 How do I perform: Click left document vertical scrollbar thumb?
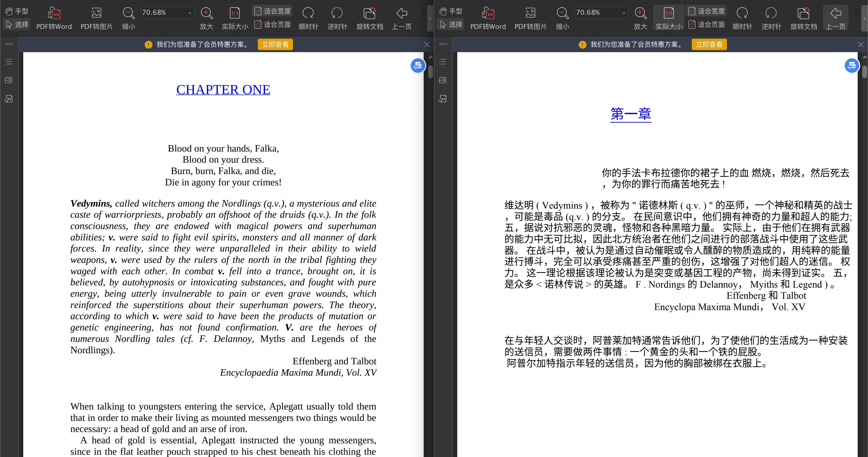[430, 72]
